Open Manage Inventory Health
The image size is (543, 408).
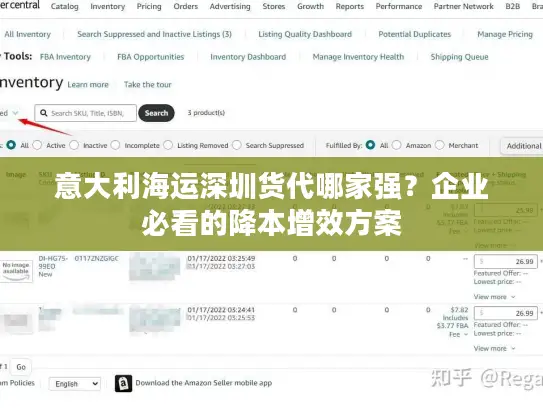click(358, 57)
